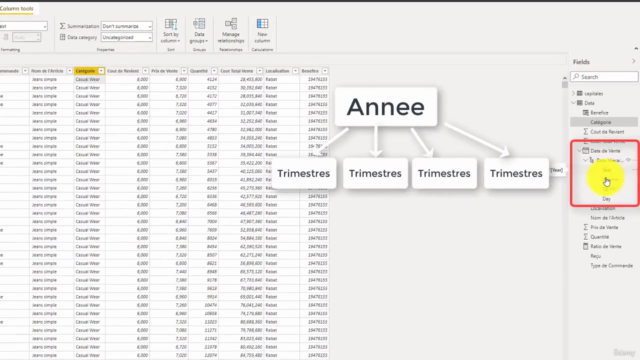Select the capitales table name
Image resolution: width=640 pixels, height=360 pixels.
593,93
